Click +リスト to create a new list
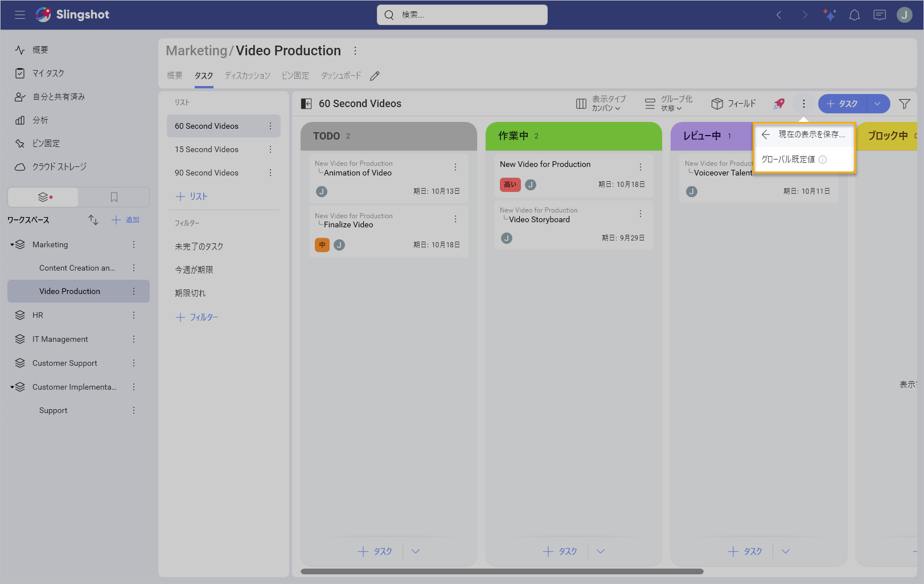 pyautogui.click(x=192, y=196)
